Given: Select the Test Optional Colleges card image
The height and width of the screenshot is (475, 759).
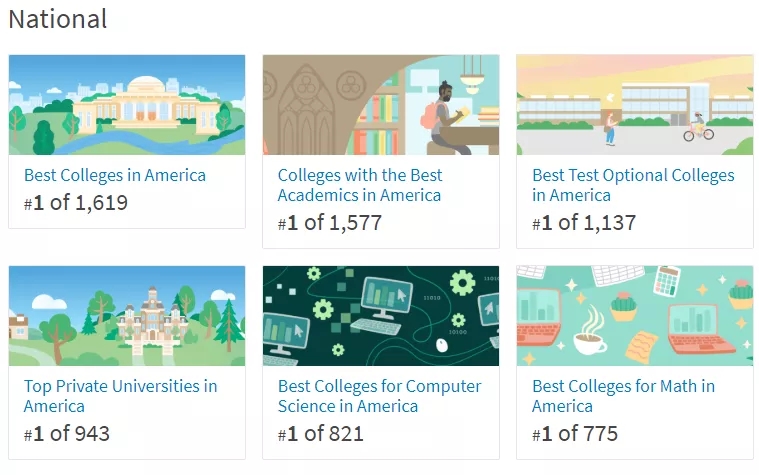Looking at the screenshot, I should pos(634,105).
